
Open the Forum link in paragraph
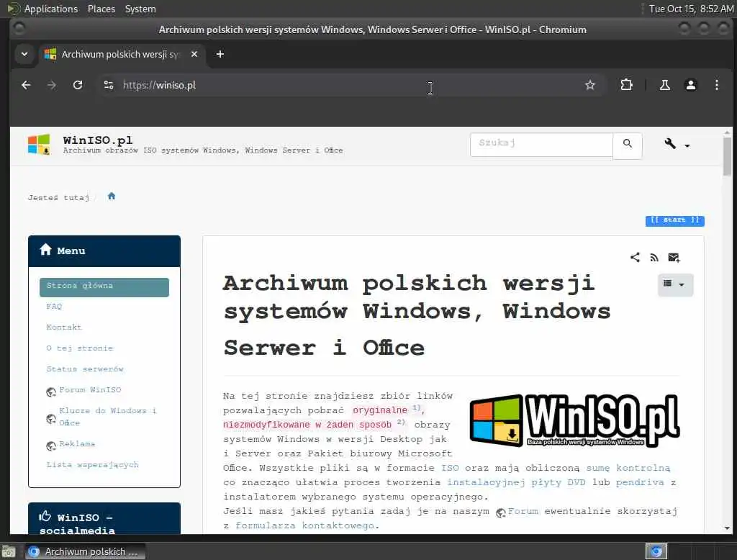coord(523,511)
